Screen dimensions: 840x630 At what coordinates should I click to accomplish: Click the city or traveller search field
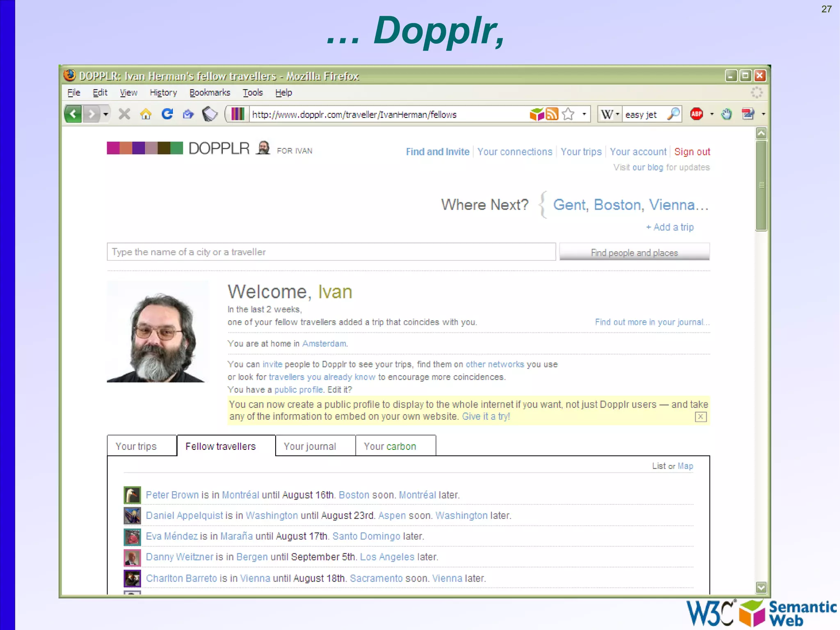pos(331,252)
